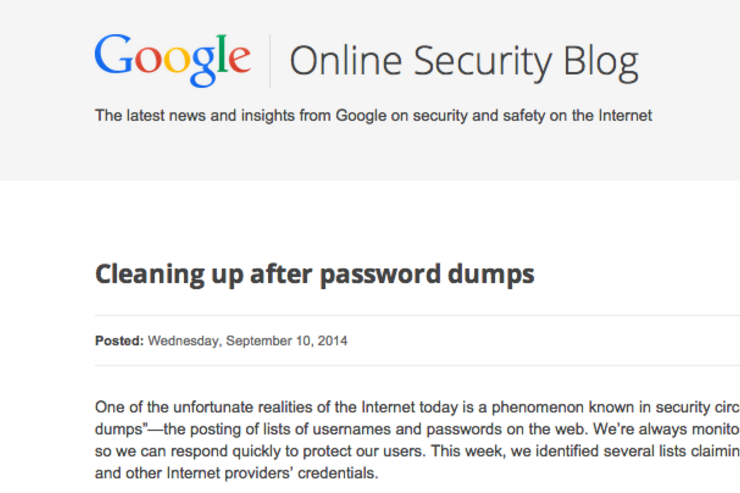Screen dimensions: 740x493
Task: Click the tagline about latest news and insights
Action: click(x=373, y=116)
